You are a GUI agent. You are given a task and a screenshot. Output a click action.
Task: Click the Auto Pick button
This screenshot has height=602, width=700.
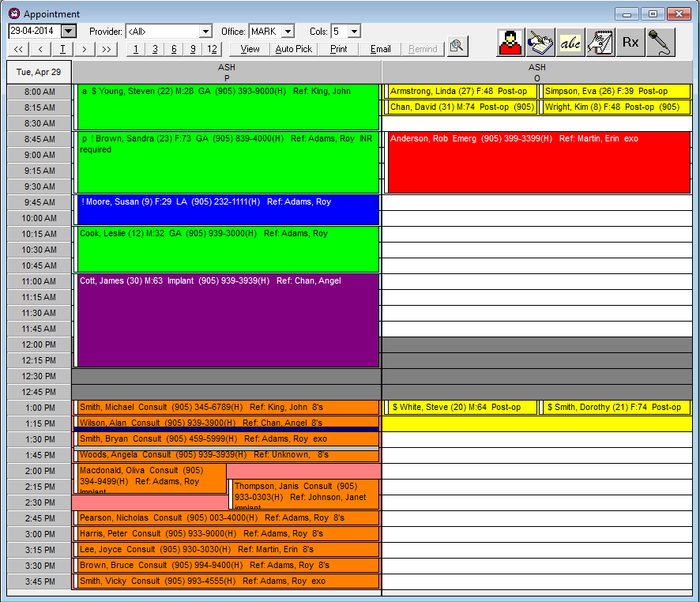coord(294,49)
